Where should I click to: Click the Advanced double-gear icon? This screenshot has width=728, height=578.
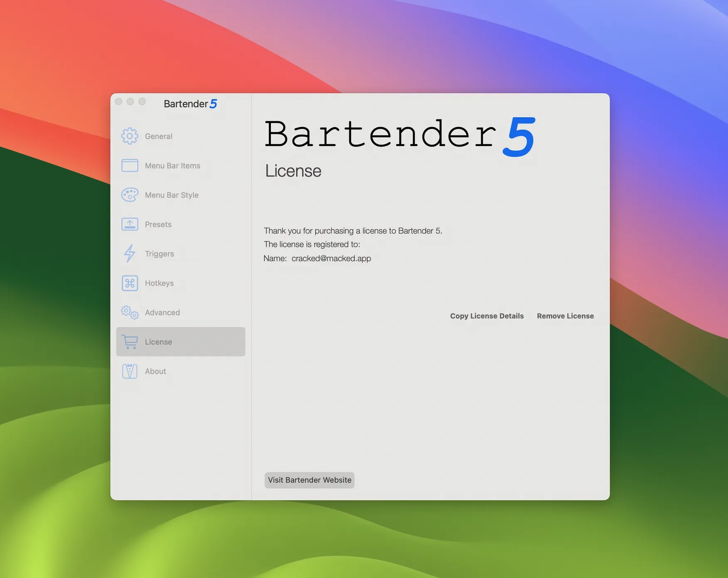pyautogui.click(x=130, y=312)
